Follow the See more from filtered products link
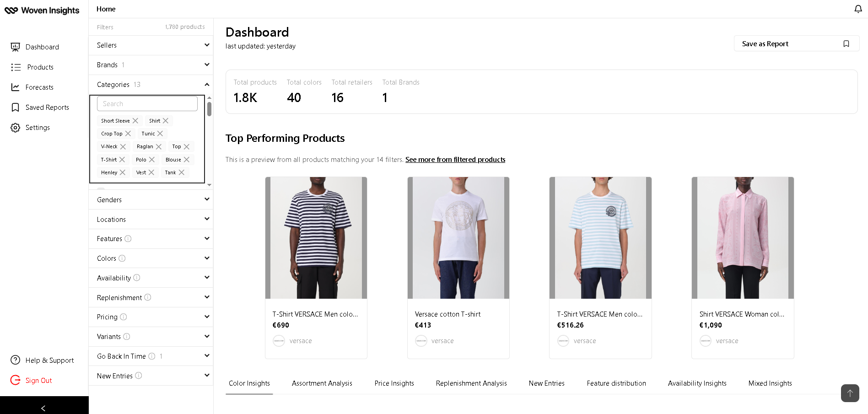 click(455, 160)
